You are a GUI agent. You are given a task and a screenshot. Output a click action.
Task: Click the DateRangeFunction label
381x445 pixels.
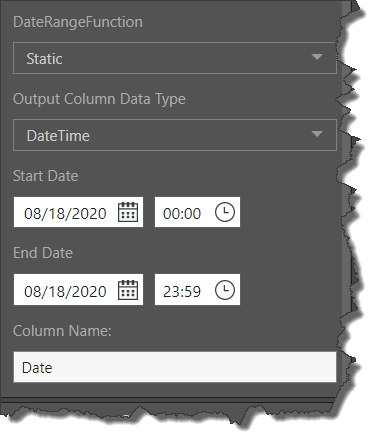pyautogui.click(x=78, y=22)
